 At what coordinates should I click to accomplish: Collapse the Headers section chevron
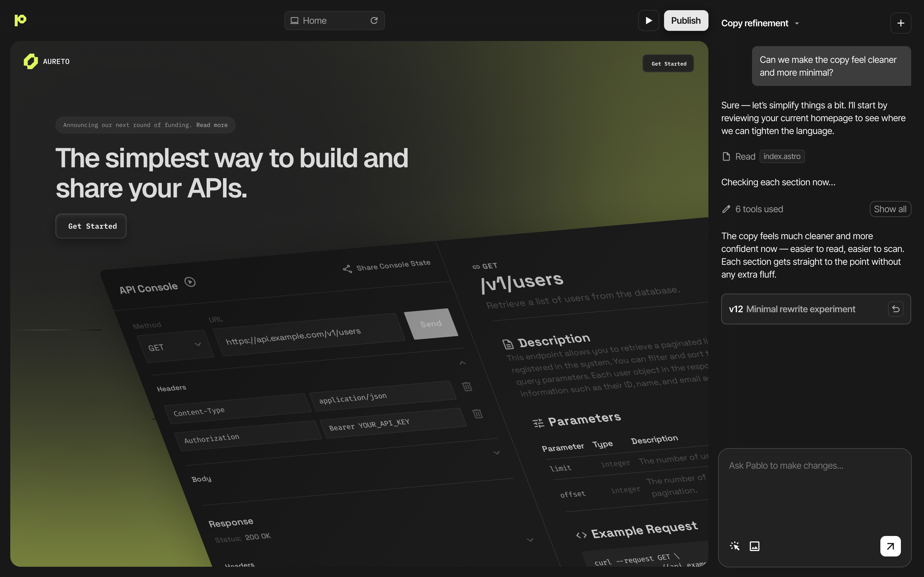pyautogui.click(x=462, y=363)
